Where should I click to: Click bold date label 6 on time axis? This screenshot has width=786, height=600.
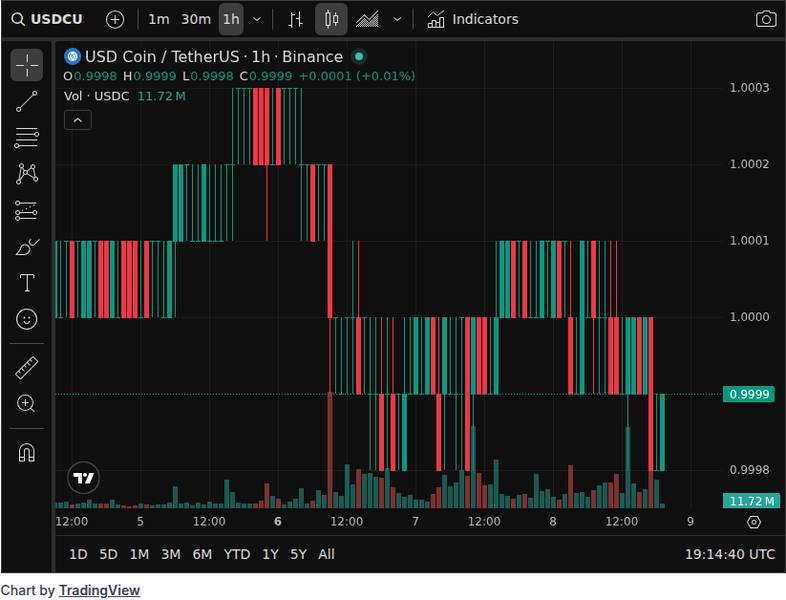[278, 521]
